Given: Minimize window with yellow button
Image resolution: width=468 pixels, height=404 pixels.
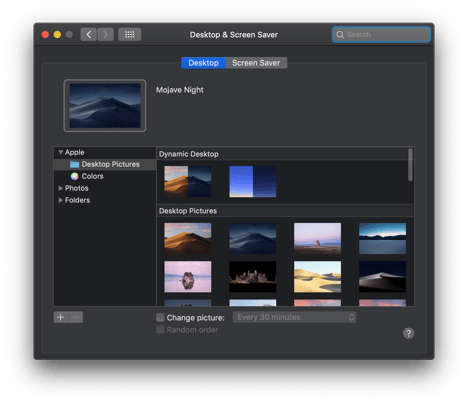Looking at the screenshot, I should tap(57, 34).
